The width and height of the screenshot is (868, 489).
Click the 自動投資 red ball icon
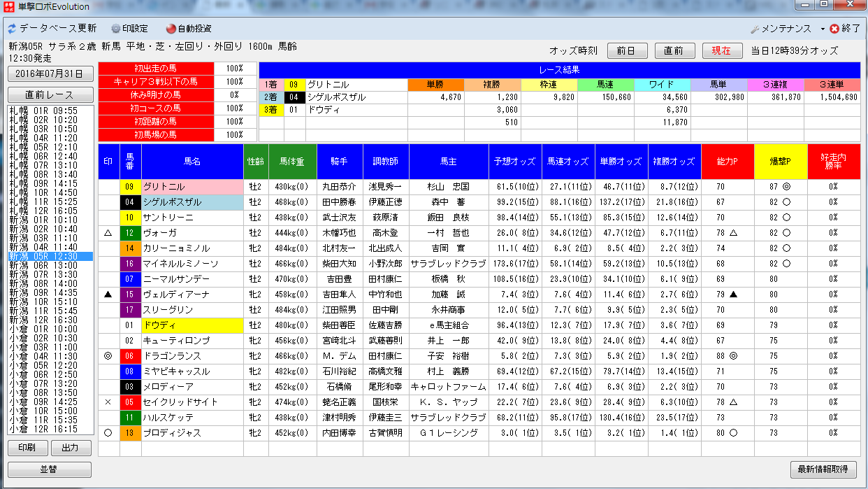[x=171, y=29]
